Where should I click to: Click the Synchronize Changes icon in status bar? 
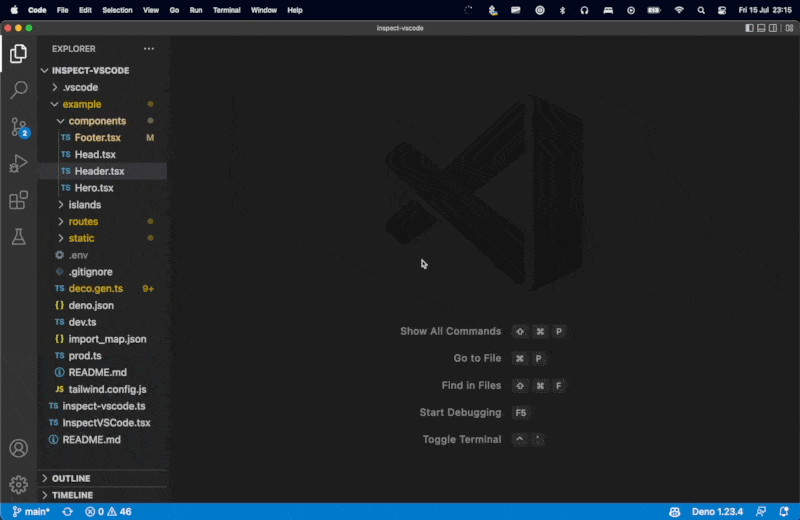pos(67,511)
